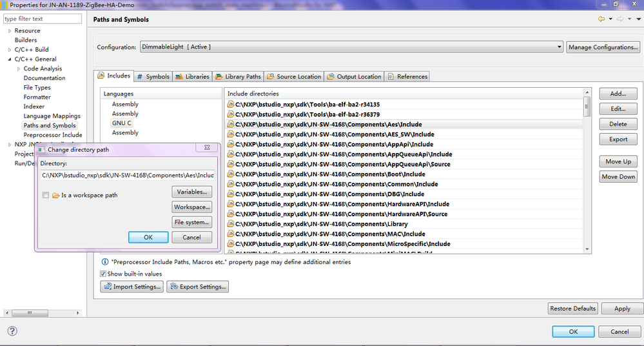This screenshot has height=346, width=644.
Task: Click the back navigation arrow icon
Action: point(601,19)
